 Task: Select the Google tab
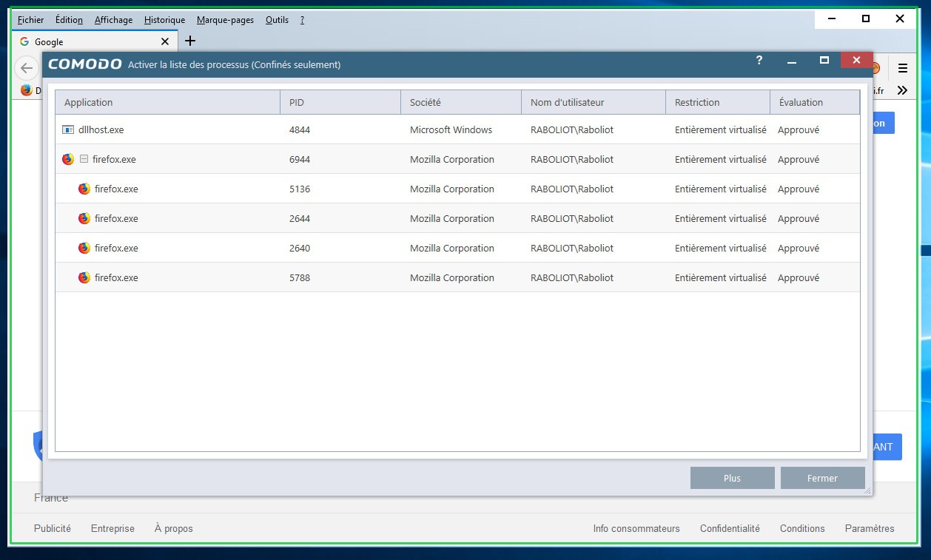[95, 42]
